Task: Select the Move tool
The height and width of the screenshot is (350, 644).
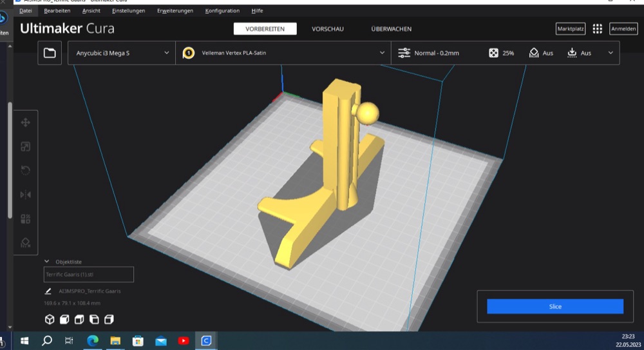Action: (26, 122)
